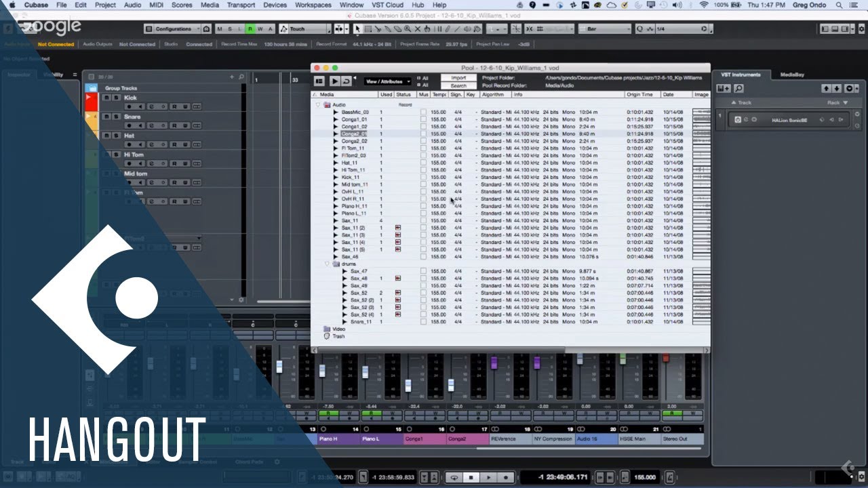Click the purple REVerence channel fader
Screen dimensions: 868x488
[494, 363]
